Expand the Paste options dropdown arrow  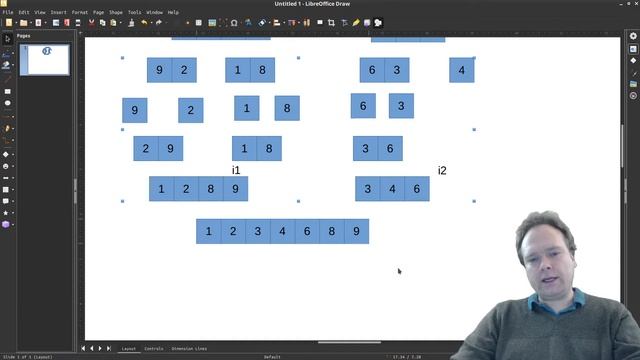point(120,23)
